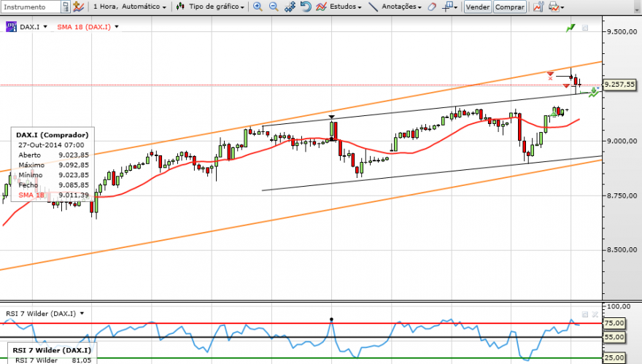Viewport: 642px width, 364px height.
Task: Click the green trend indicator icon atop chart
Action: (x=571, y=28)
